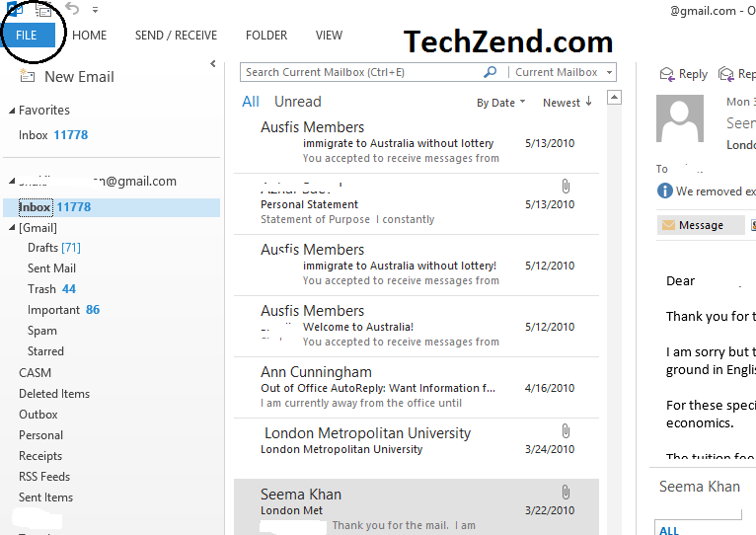Click the search magnifier icon
Viewport: 756px width, 535px height.
490,72
